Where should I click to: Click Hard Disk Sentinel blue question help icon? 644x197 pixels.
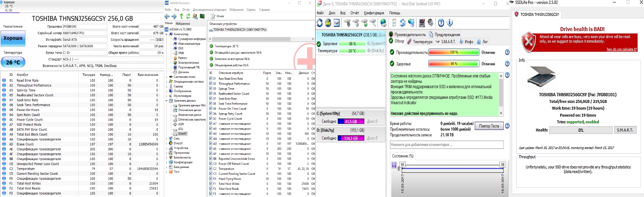(441, 23)
